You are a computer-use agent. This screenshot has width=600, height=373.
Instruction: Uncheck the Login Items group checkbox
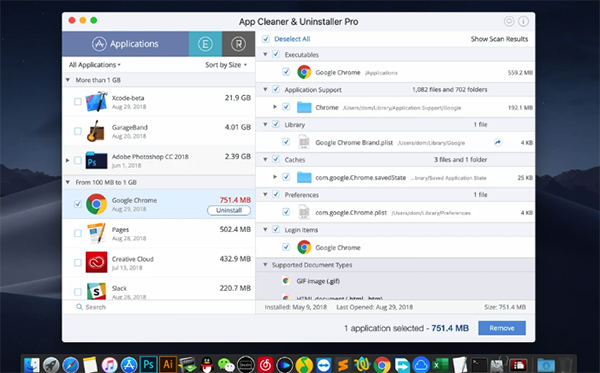[276, 230]
